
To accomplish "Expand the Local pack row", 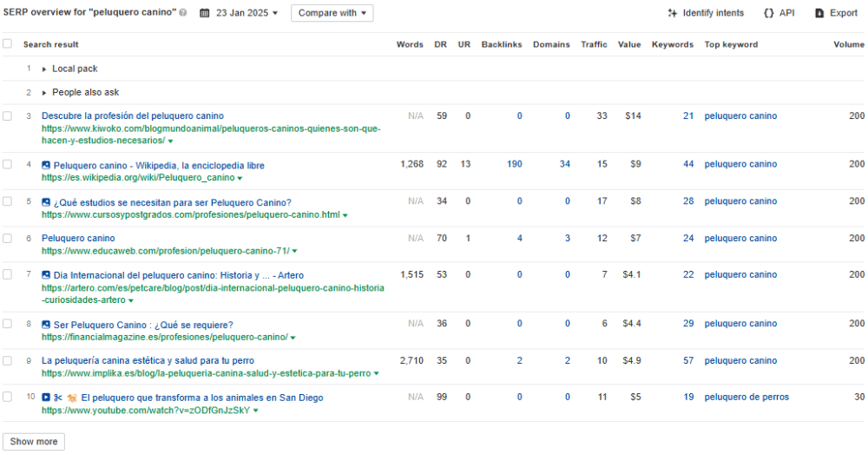I will click(44, 69).
